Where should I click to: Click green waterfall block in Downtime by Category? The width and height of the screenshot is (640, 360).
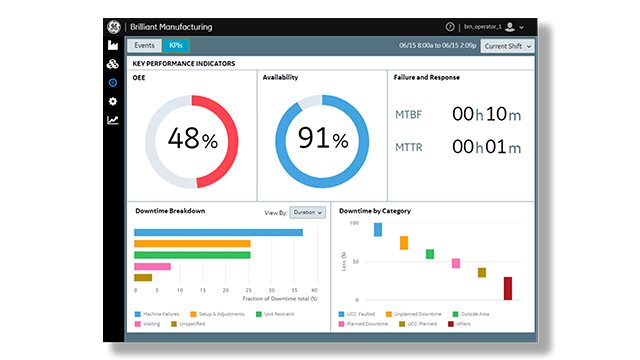point(430,254)
